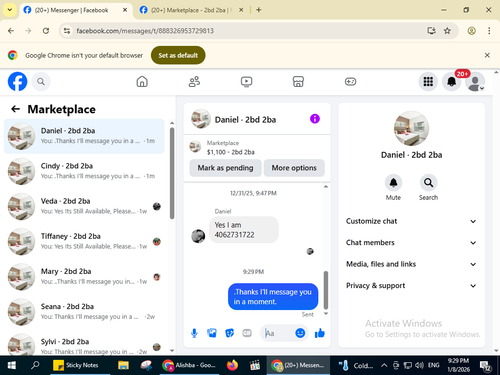The width and height of the screenshot is (500, 375).
Task: Open the tab search dropdown arrow
Action: [10, 10]
